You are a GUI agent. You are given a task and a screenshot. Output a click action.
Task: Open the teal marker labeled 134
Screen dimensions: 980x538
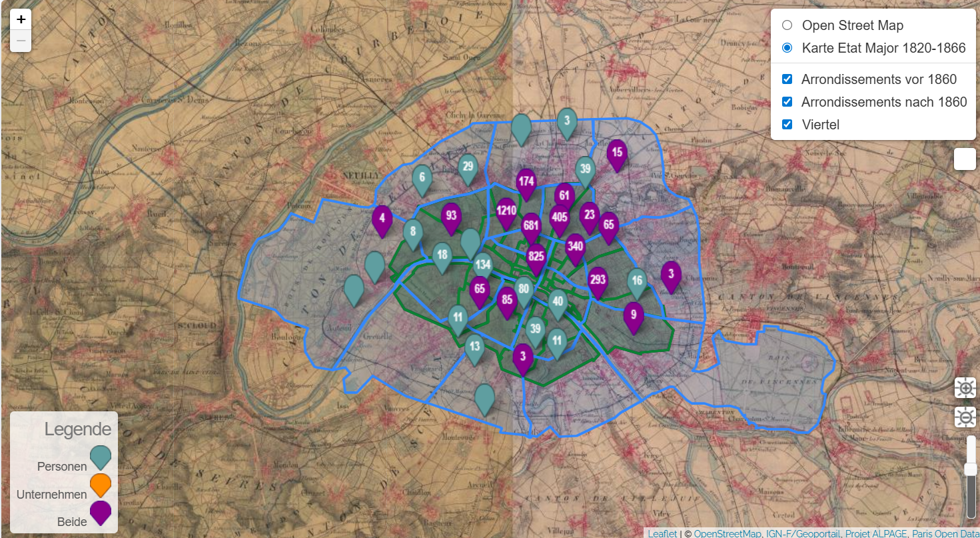coord(483,268)
